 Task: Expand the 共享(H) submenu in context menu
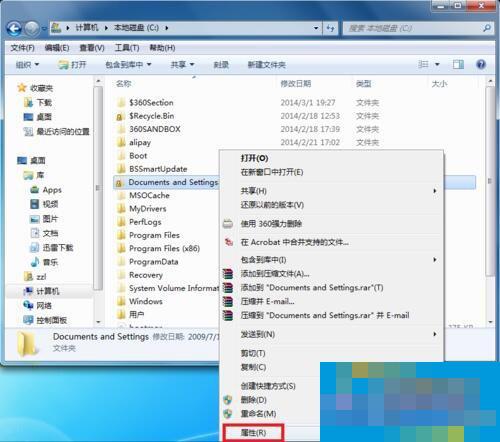[x=332, y=191]
